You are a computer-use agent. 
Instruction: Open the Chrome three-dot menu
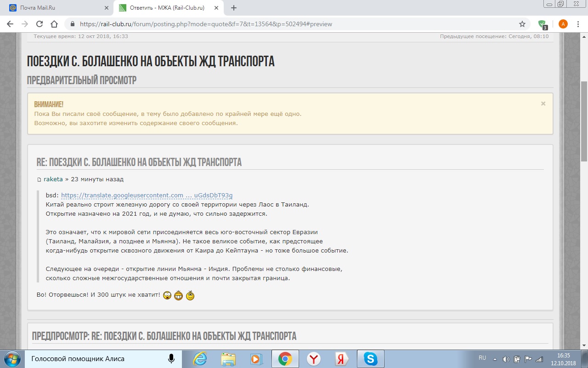click(x=578, y=24)
